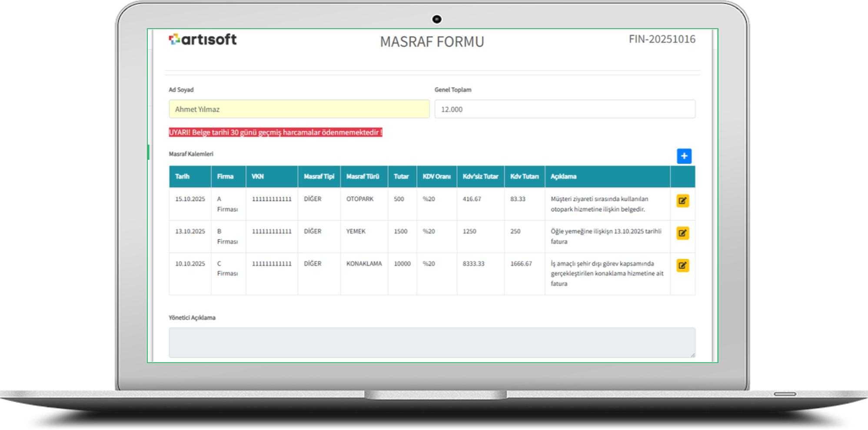Click the Genel Toplam input field
Screen dimensions: 868x430
coord(565,109)
